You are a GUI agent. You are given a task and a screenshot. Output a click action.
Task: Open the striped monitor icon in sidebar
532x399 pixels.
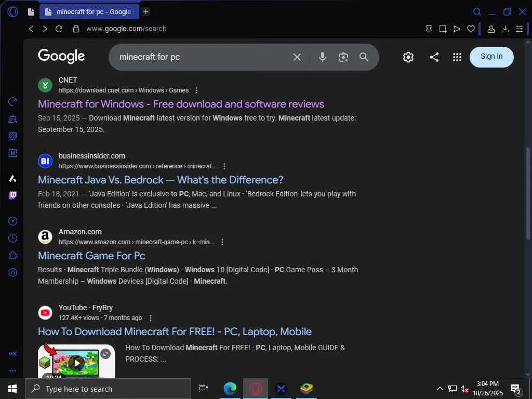click(12, 136)
